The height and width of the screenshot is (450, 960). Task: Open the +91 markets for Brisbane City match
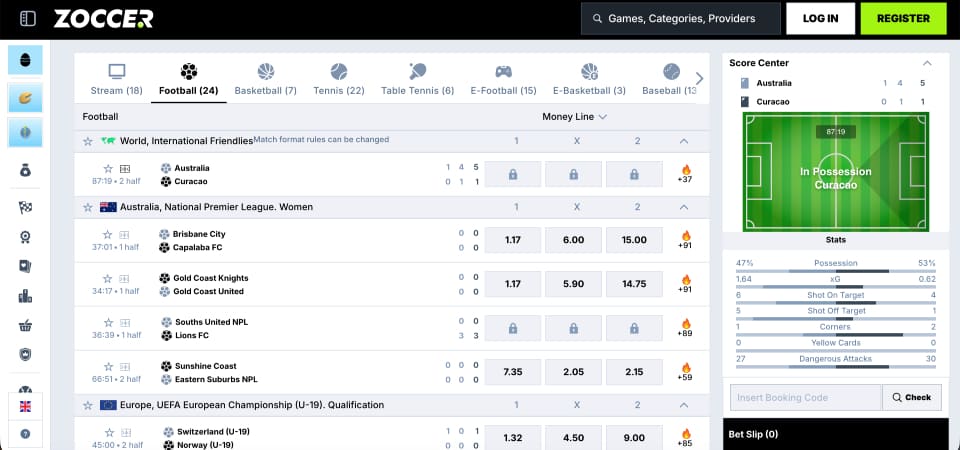[685, 240]
